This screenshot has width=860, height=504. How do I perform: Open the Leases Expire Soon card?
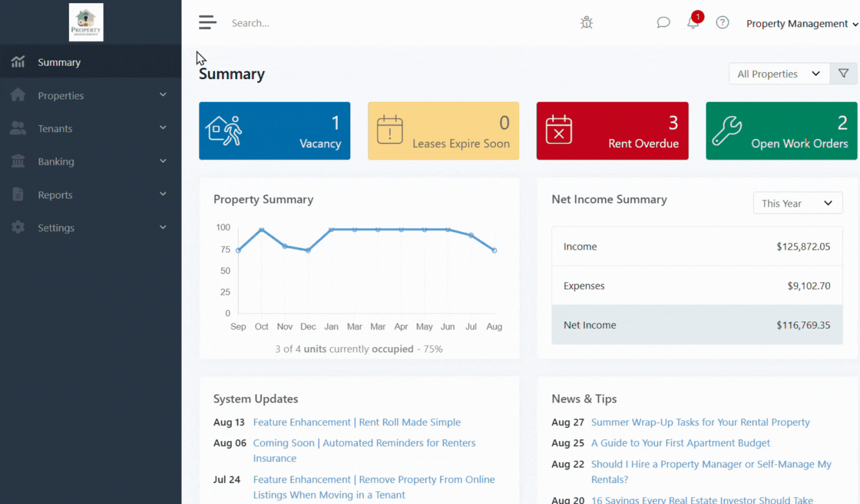[x=443, y=131]
